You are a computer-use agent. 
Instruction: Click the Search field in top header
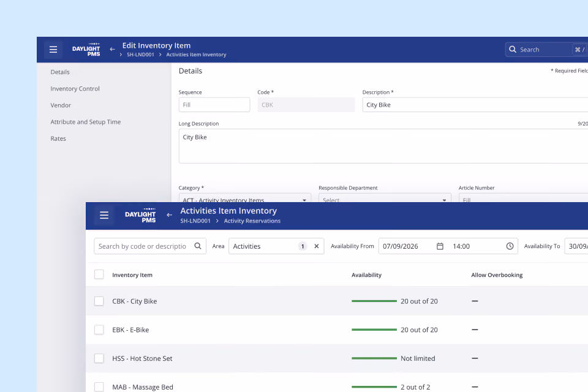click(546, 50)
